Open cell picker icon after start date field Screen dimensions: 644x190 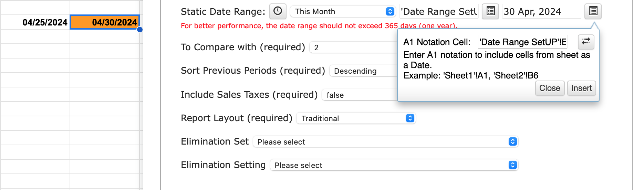point(490,11)
